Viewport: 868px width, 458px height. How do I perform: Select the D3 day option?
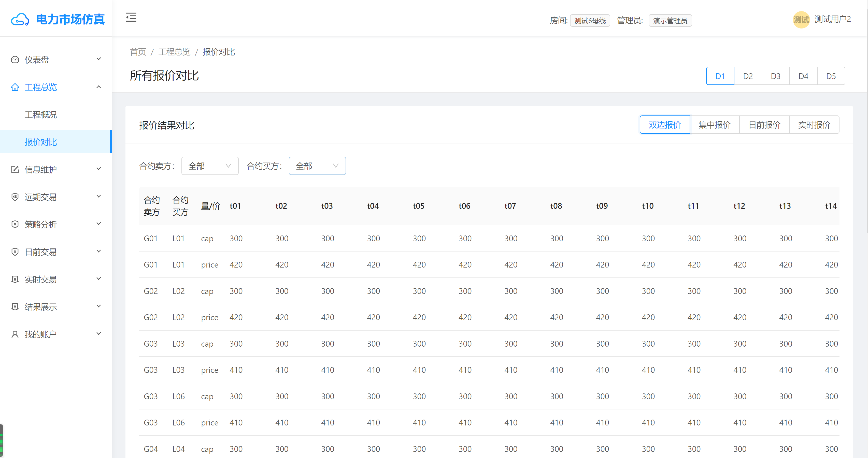click(776, 76)
